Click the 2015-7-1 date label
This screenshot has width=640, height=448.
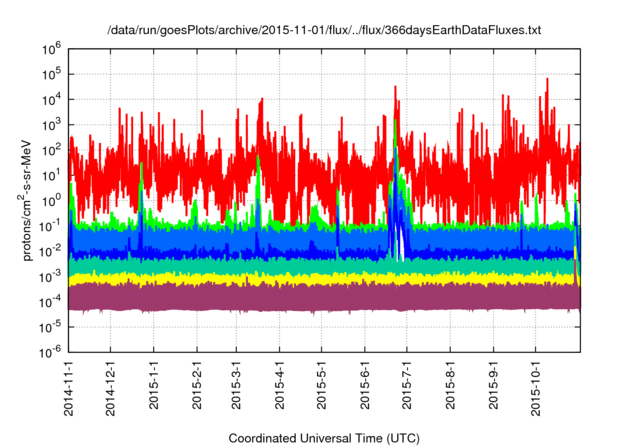pos(407,385)
